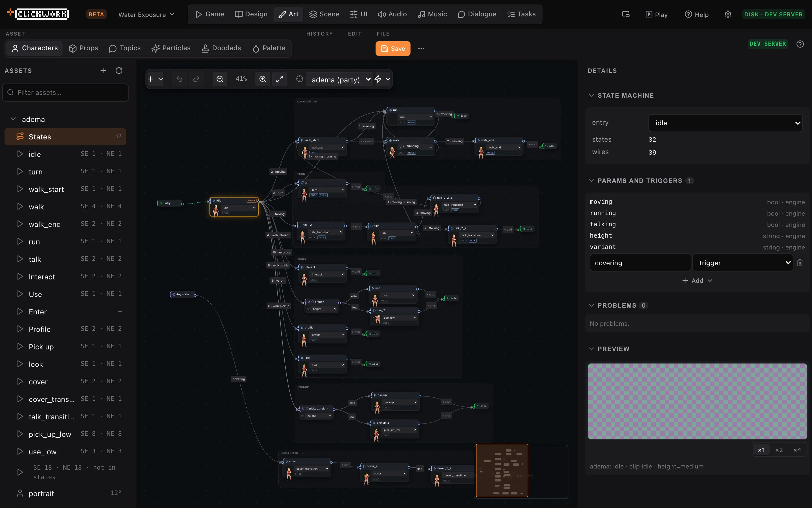
Task: Click the Help button
Action: coord(697,14)
